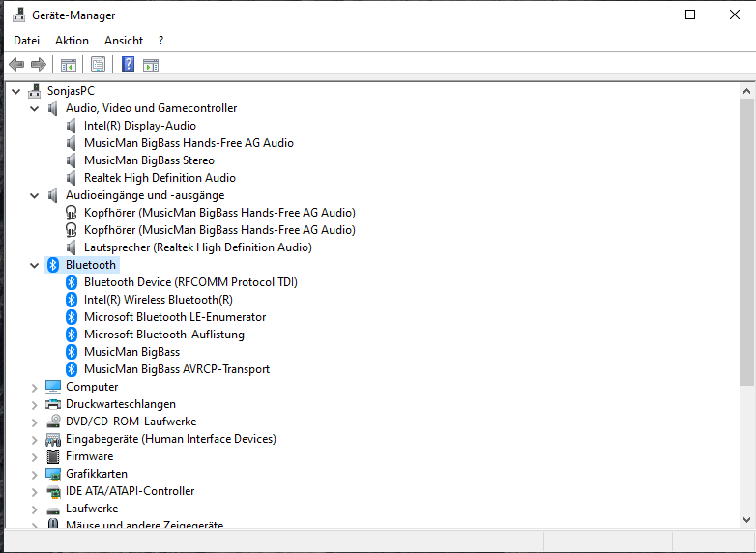Select MusicMan BigBass under Bluetooth
Screen dimensions: 756x553
coord(131,352)
